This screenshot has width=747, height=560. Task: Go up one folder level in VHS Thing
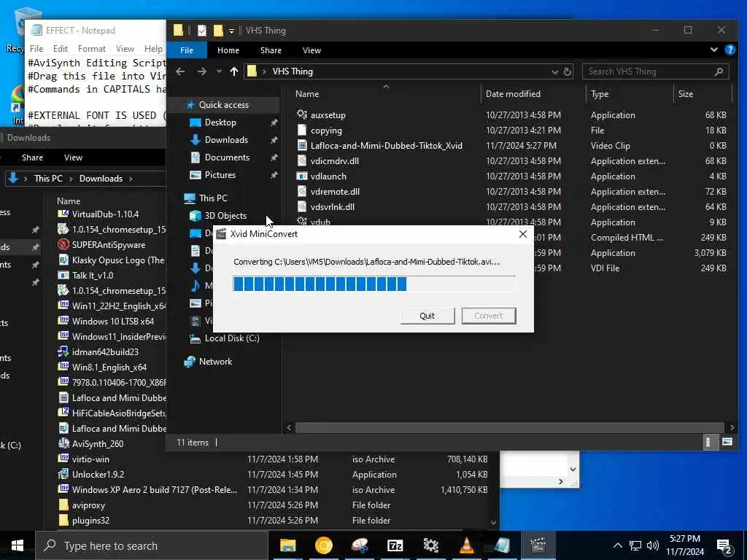234,71
